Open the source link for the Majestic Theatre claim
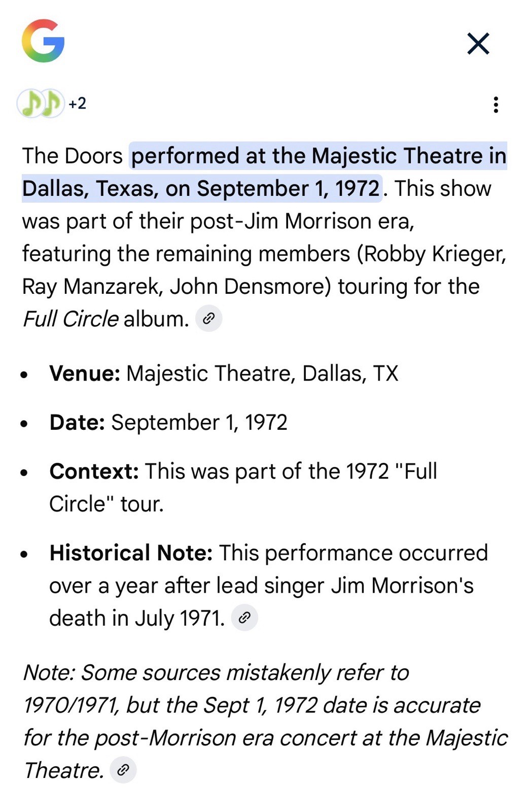This screenshot has width=530, height=812. (208, 319)
